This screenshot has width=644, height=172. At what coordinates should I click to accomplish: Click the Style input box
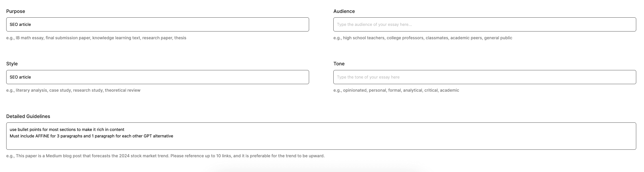coord(158,77)
